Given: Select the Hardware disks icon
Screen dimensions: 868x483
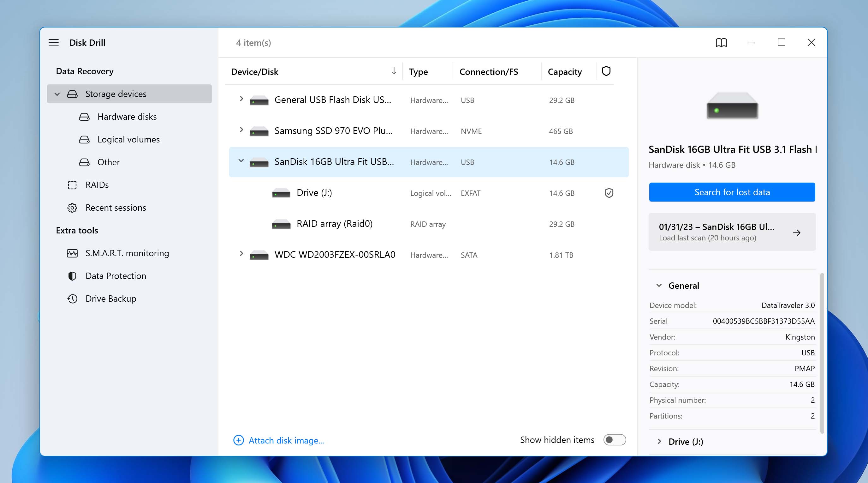Looking at the screenshot, I should (84, 116).
